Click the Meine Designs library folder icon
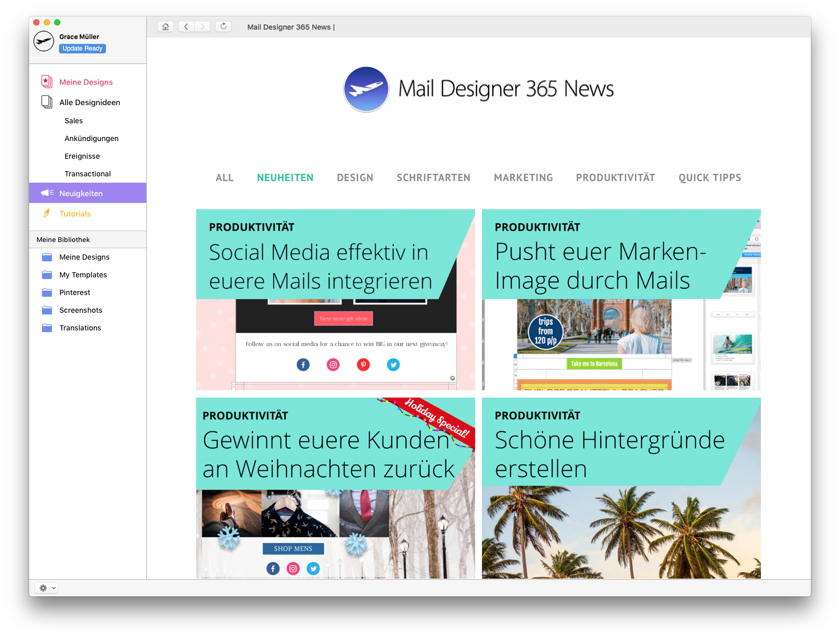Viewport: 840px width, 638px height. pos(47,257)
